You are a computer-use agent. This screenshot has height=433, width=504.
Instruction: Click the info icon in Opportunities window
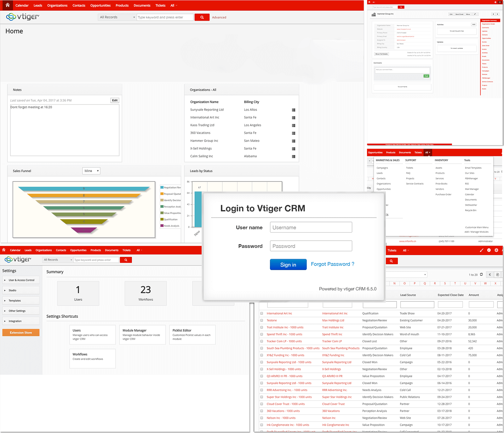[489, 250]
